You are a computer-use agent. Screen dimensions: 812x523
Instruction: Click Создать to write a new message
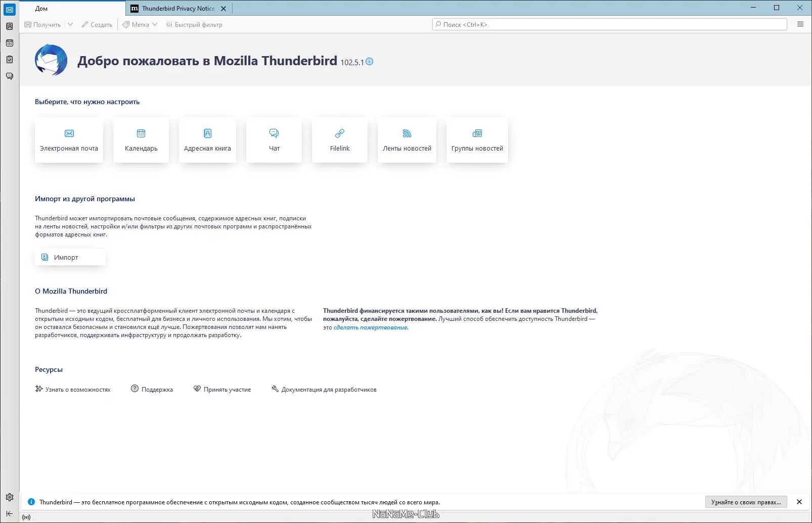coord(97,24)
